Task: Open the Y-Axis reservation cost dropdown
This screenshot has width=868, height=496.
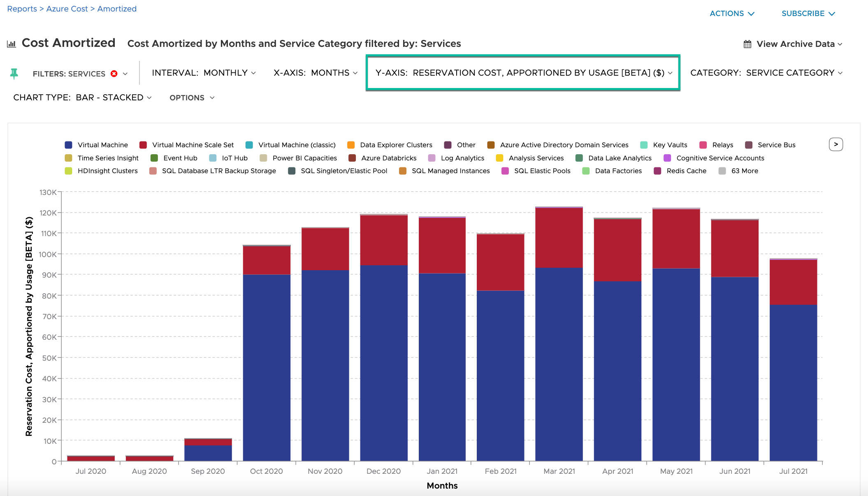Action: [523, 73]
